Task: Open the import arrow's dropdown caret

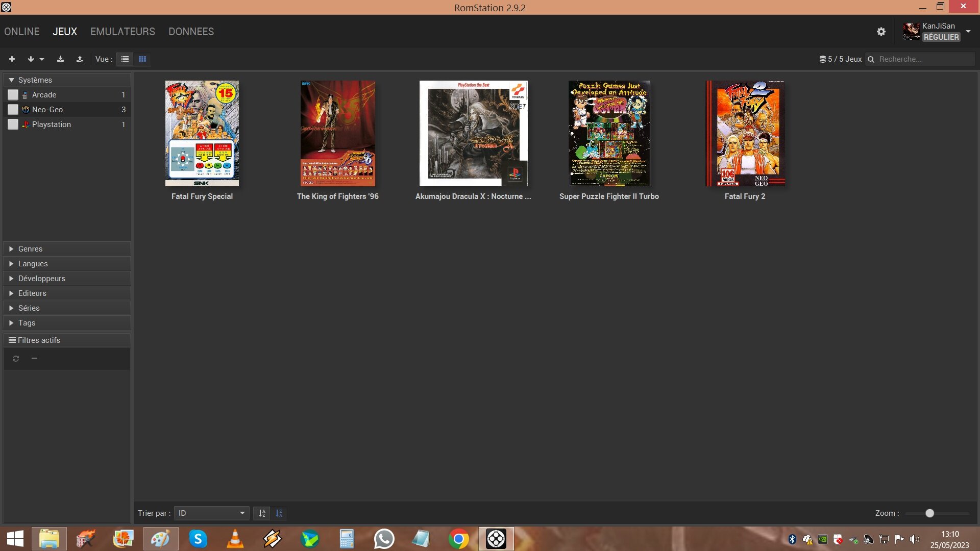Action: point(42,59)
